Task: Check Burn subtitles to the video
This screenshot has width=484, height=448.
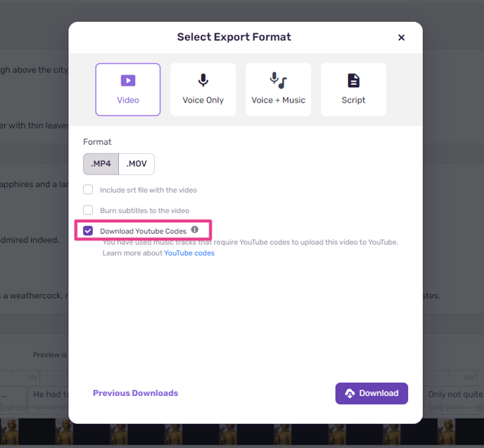Action: [x=88, y=210]
